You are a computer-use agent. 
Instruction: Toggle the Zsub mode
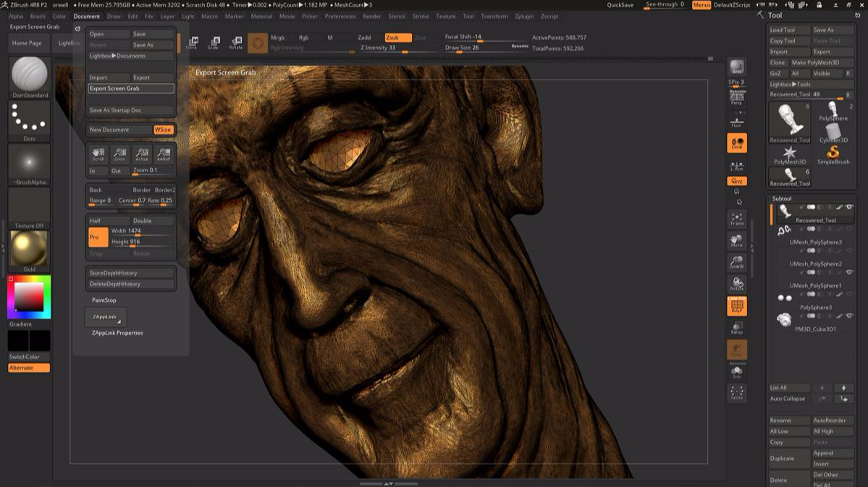click(x=398, y=38)
